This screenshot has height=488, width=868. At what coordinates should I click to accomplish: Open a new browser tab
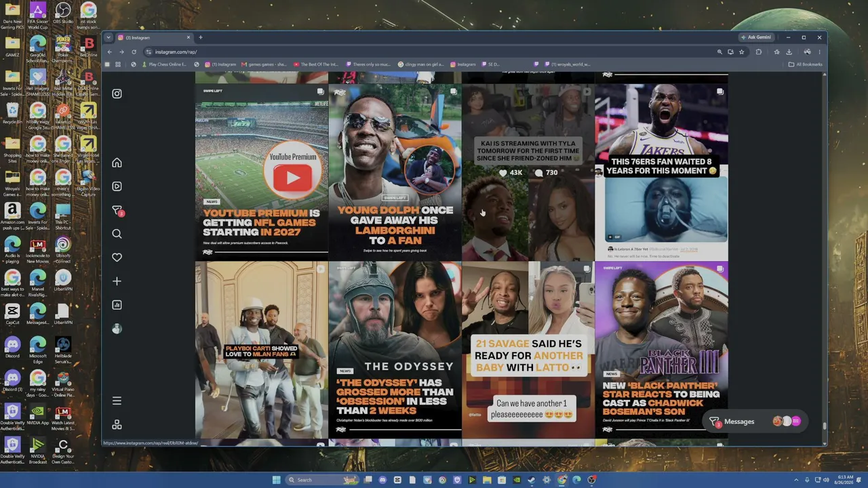click(200, 37)
